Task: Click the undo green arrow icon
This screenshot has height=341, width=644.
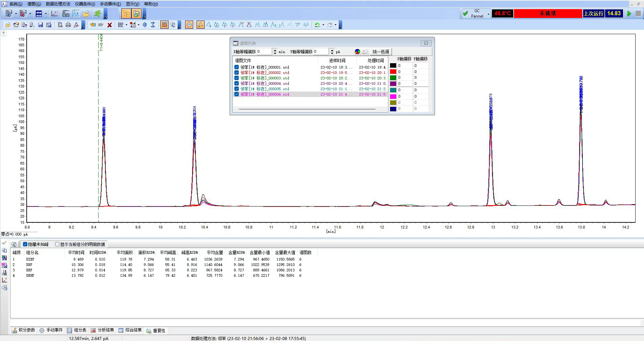Action: tap(317, 25)
